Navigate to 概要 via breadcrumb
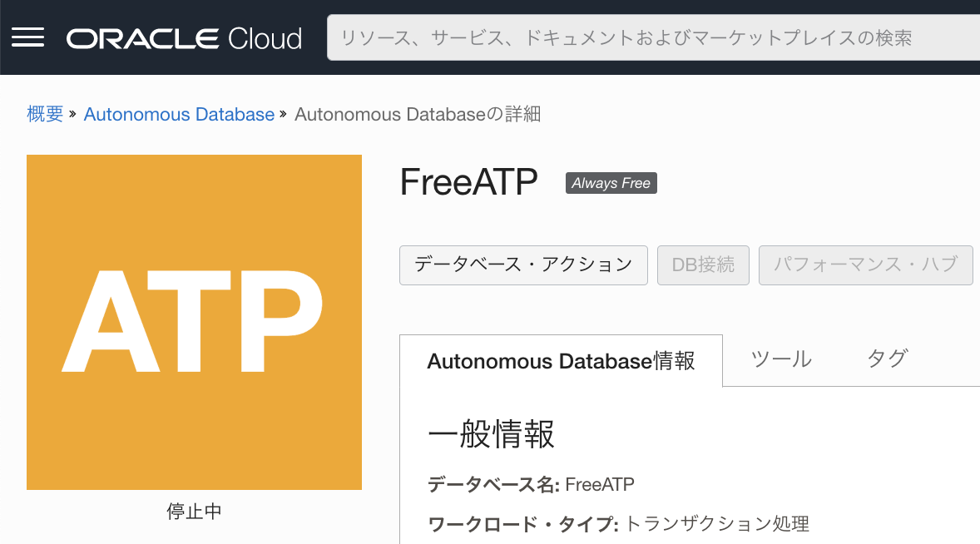The image size is (980, 544). point(46,114)
